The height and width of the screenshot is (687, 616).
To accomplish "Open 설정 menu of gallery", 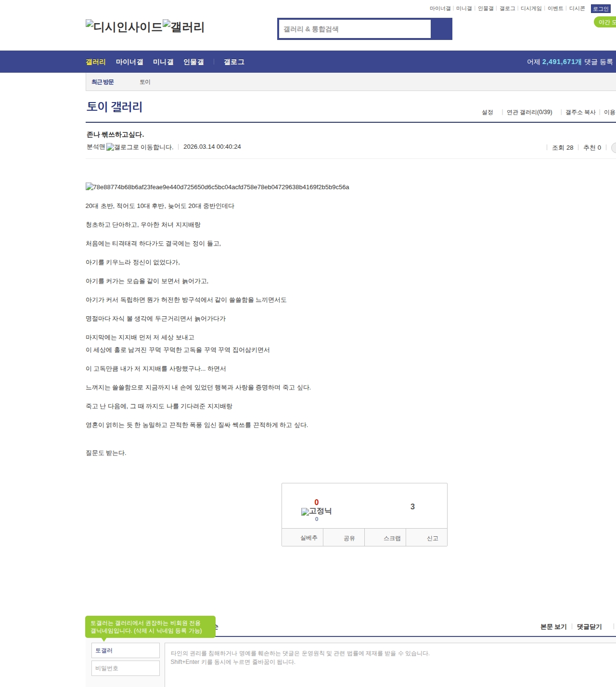I will [x=488, y=112].
